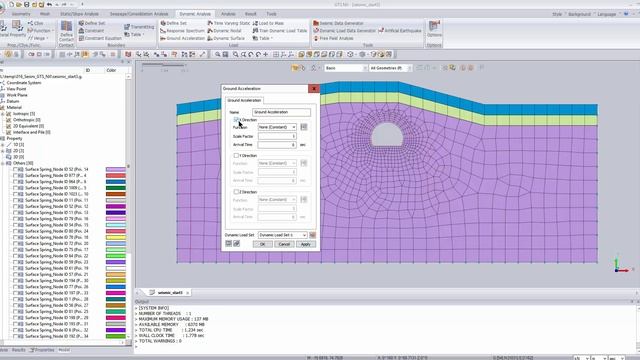Open the Dynamic Nodal load tool
The height and width of the screenshot is (360, 640).
[x=224, y=31]
